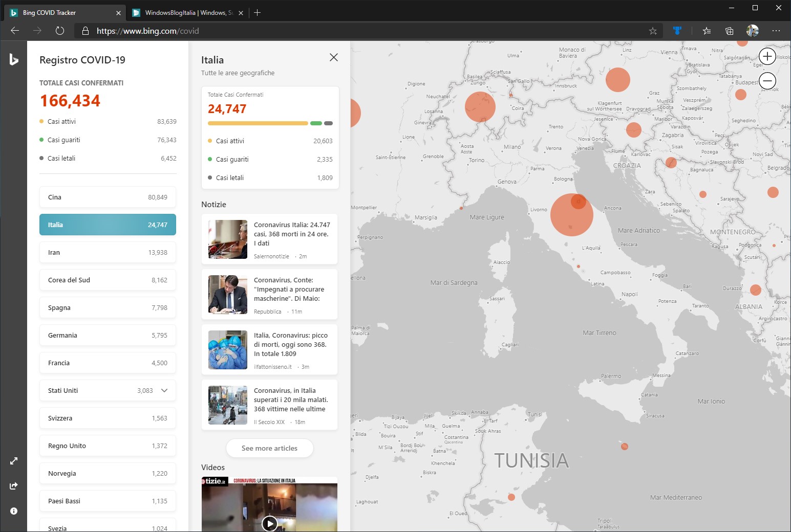The height and width of the screenshot is (532, 791).
Task: Click the 24,747 total in Italia panel
Action: [x=227, y=108]
